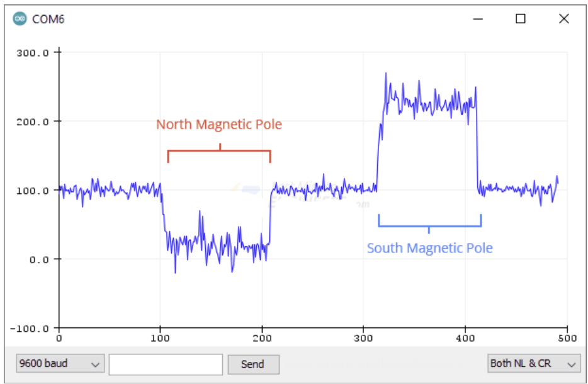Focus the serial message input field
The image size is (588, 384).
pos(166,364)
